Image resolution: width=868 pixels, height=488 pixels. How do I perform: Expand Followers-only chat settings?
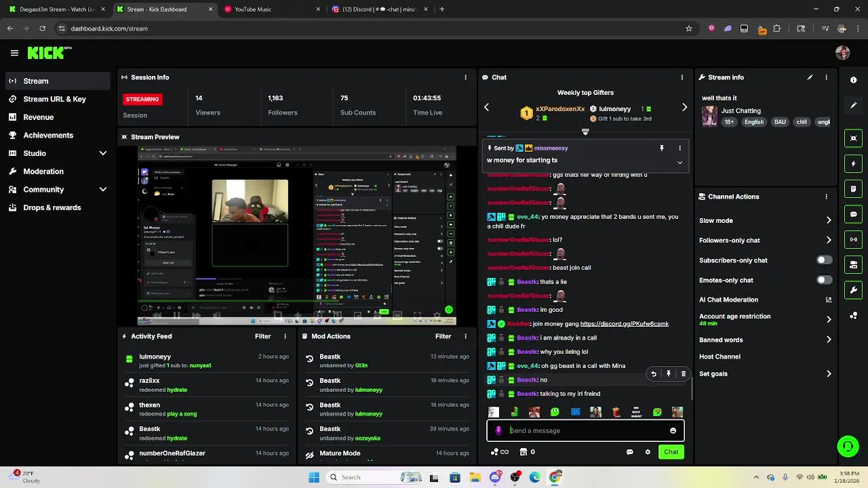point(829,240)
